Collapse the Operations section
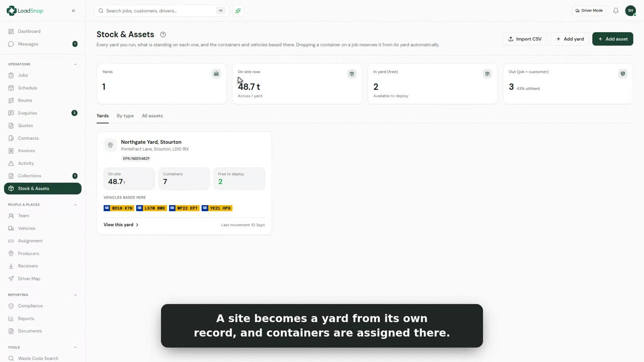Viewport: 644px width, 362px height. [x=75, y=64]
